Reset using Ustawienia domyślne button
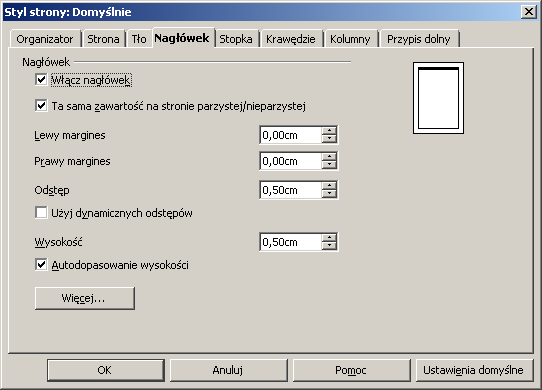 click(x=474, y=370)
